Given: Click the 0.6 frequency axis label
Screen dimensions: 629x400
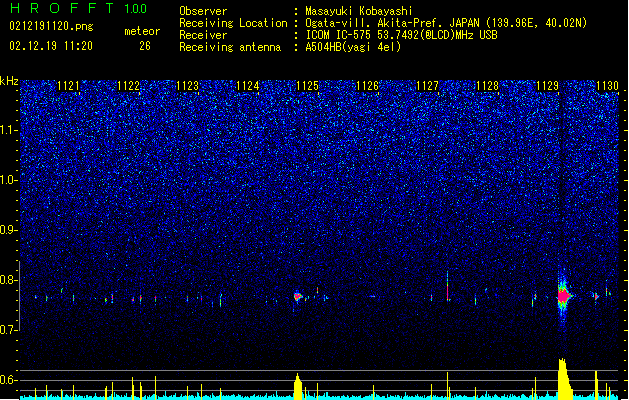Looking at the screenshot, I should (8, 380).
